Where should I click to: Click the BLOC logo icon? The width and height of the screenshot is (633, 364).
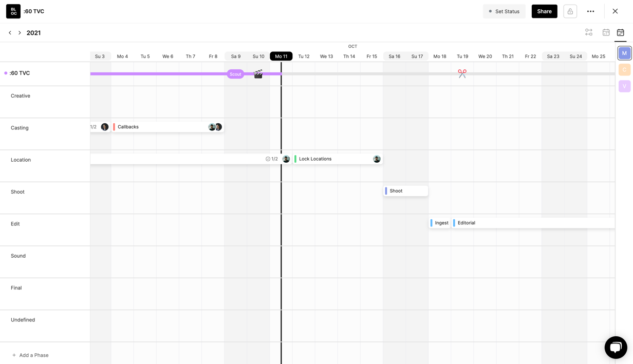(13, 11)
